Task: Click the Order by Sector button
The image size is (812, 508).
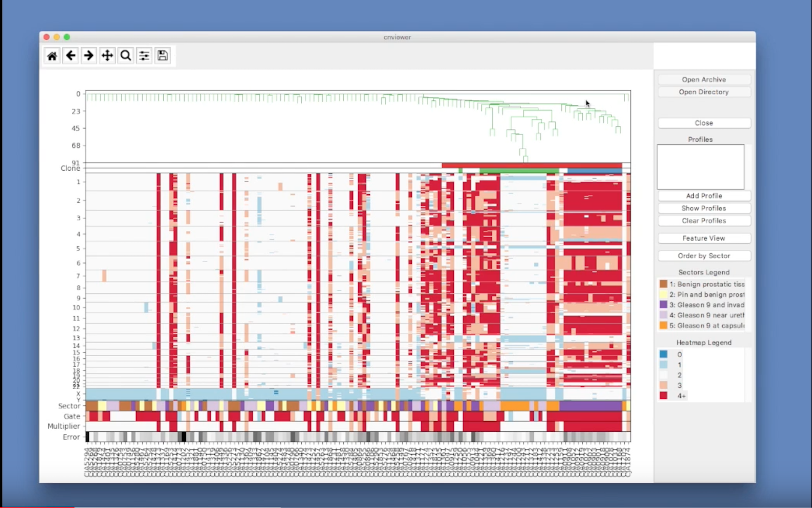Action: (x=704, y=256)
